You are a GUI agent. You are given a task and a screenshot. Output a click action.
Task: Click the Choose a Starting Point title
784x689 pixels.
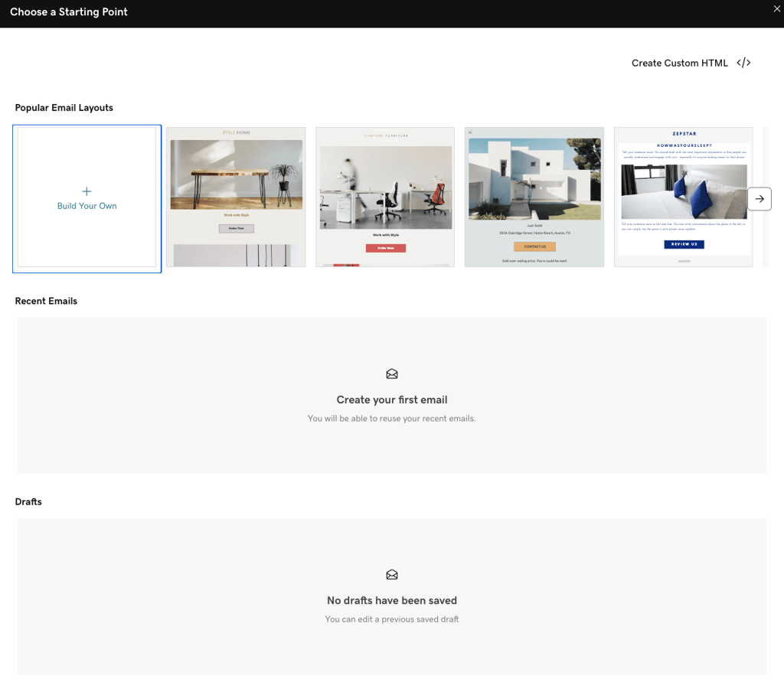click(x=68, y=11)
